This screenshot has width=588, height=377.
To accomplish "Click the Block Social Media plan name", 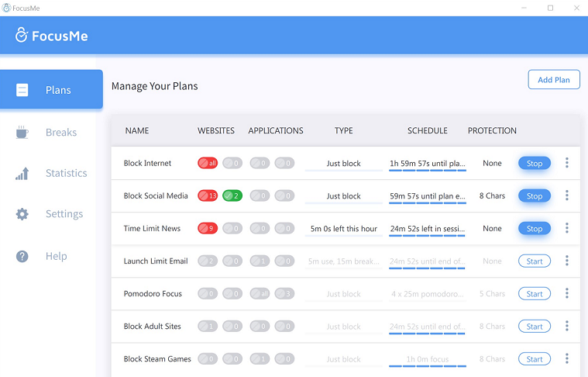I will (156, 195).
